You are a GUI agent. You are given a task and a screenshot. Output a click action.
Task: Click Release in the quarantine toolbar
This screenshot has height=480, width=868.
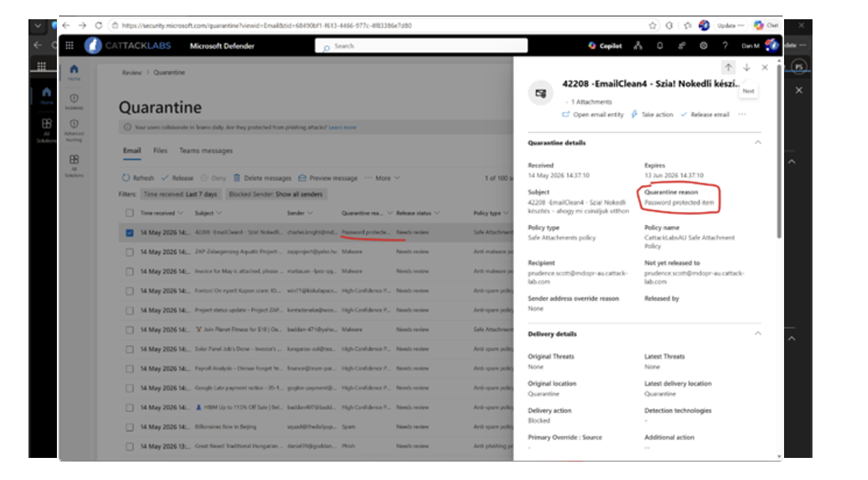pos(177,178)
